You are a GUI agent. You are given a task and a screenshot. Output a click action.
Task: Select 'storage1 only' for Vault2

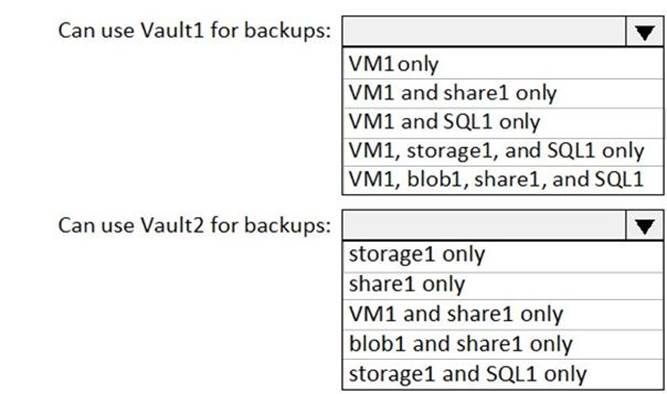point(502,257)
